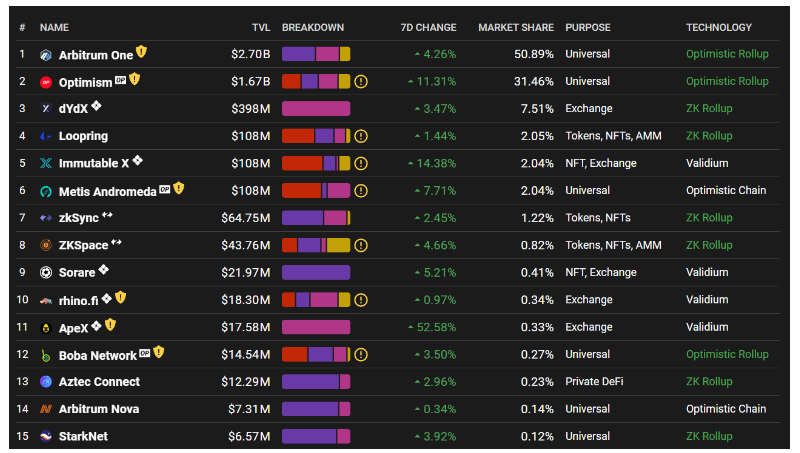Click the 50.89% market share value
Screen dimensions: 800x453
coord(534,54)
